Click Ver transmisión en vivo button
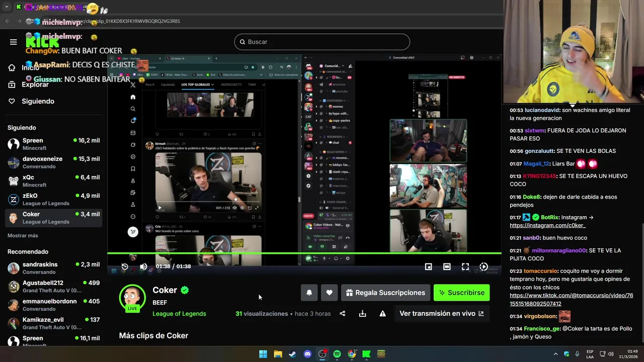 442,313
